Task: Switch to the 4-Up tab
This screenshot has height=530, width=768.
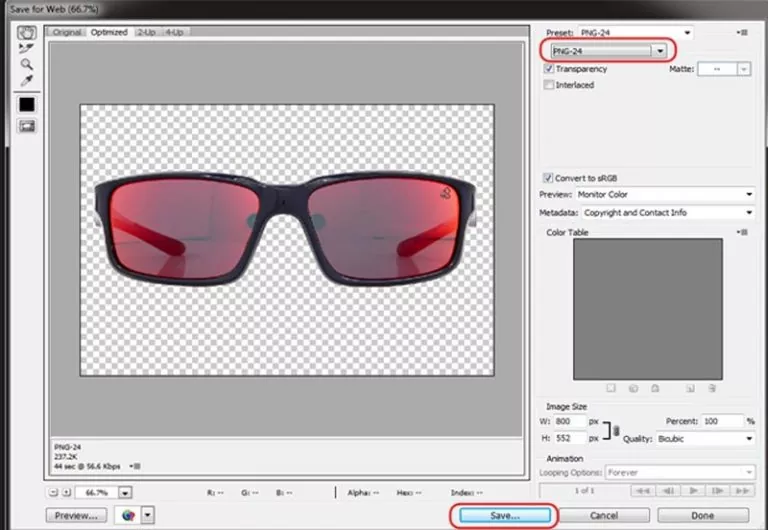Action: 174,32
